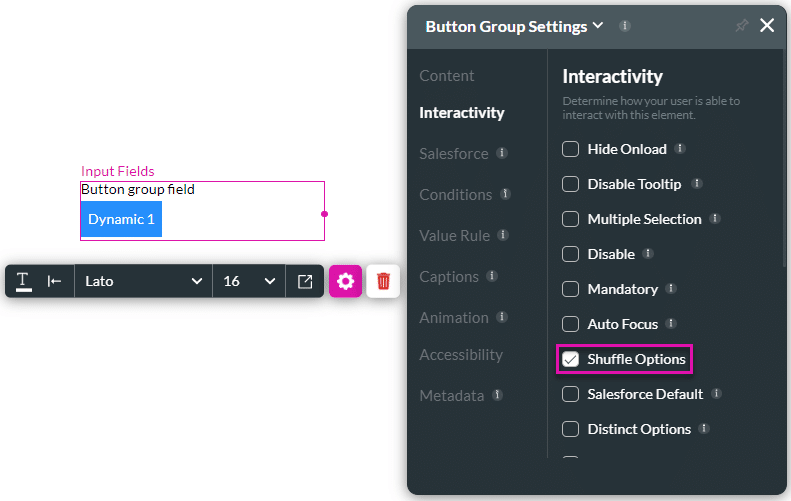Switch to the Content tab

pyautogui.click(x=446, y=76)
